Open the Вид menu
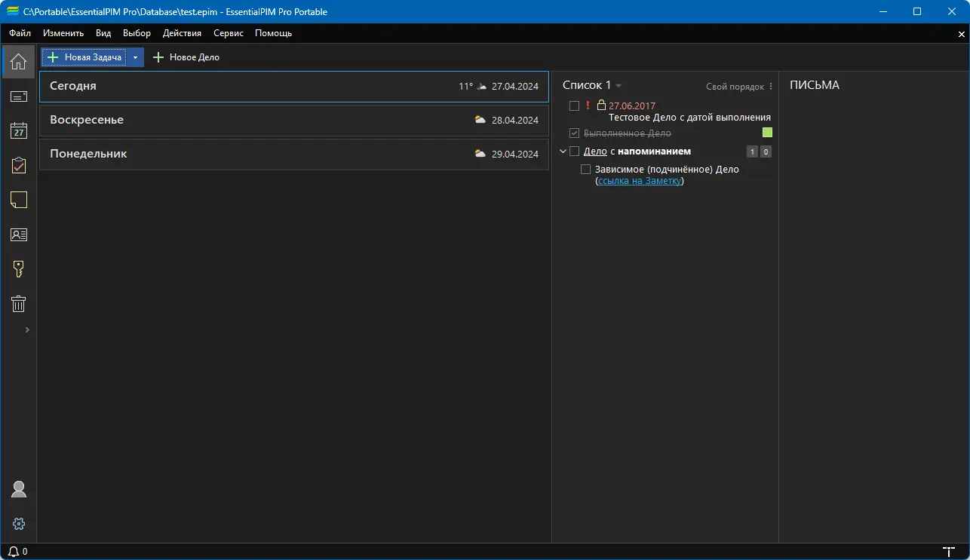The image size is (970, 560). (x=103, y=33)
